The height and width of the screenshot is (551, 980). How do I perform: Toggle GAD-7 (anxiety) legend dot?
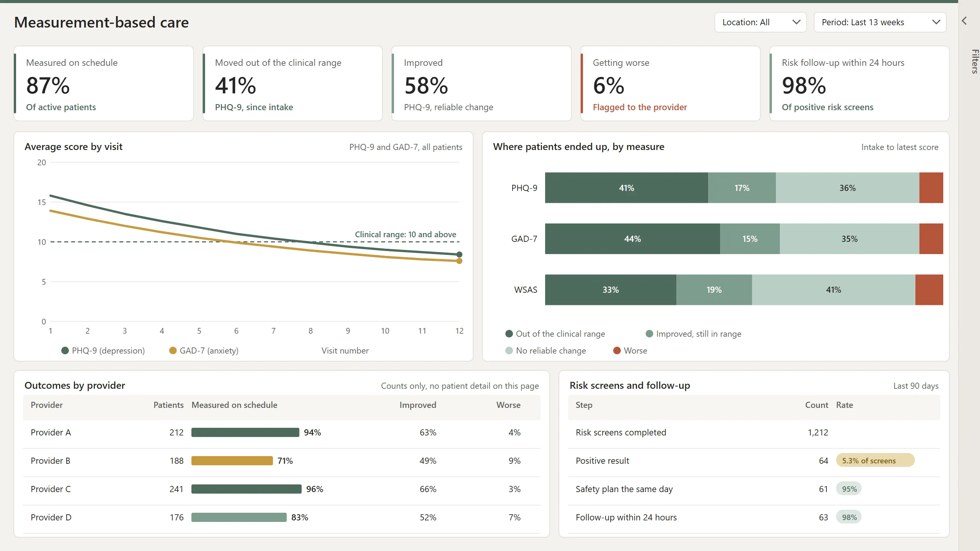click(x=173, y=350)
